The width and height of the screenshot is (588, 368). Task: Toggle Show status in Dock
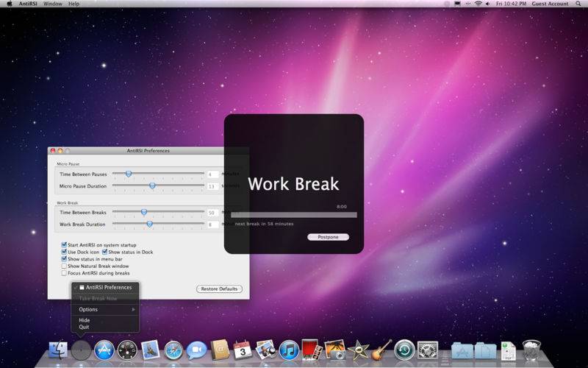104,252
